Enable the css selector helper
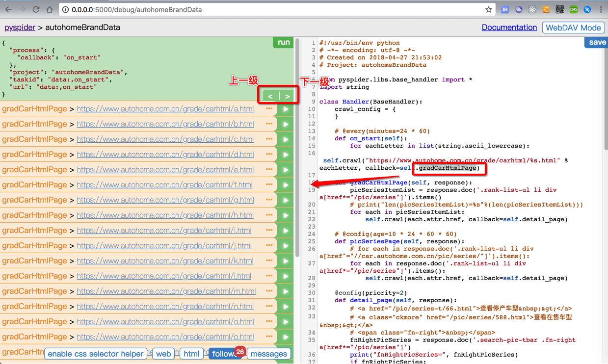This screenshot has width=608, height=364. tap(95, 354)
